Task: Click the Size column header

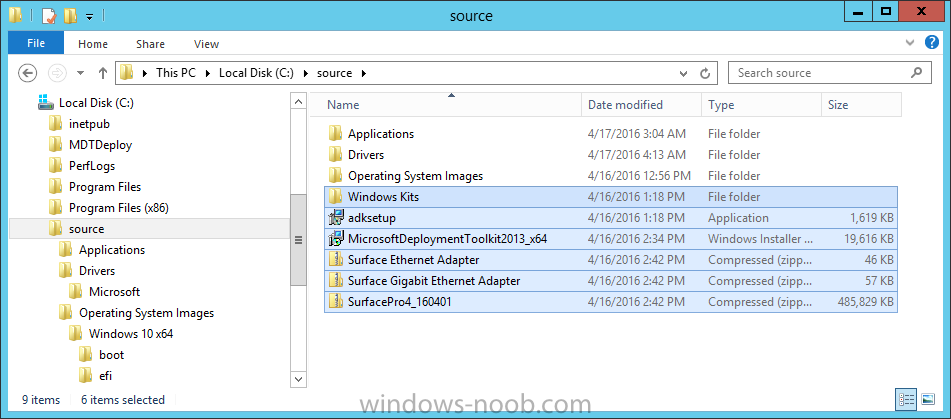Action: coord(862,105)
